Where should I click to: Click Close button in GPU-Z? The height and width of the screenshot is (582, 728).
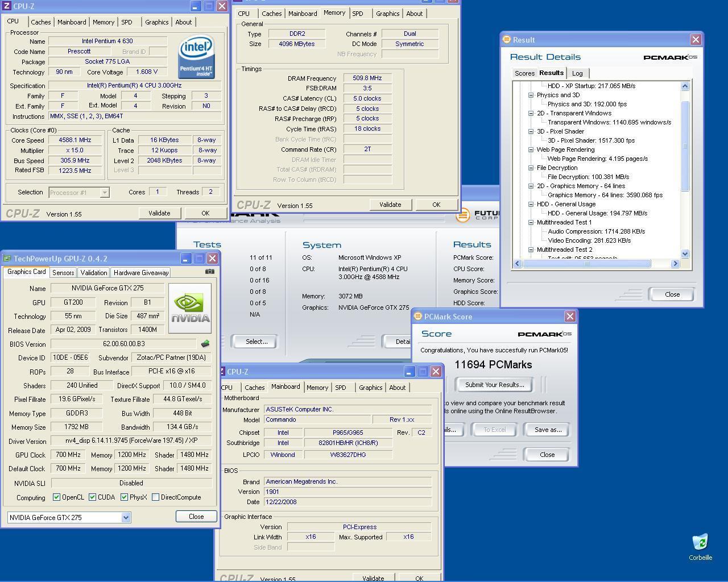[x=196, y=517]
